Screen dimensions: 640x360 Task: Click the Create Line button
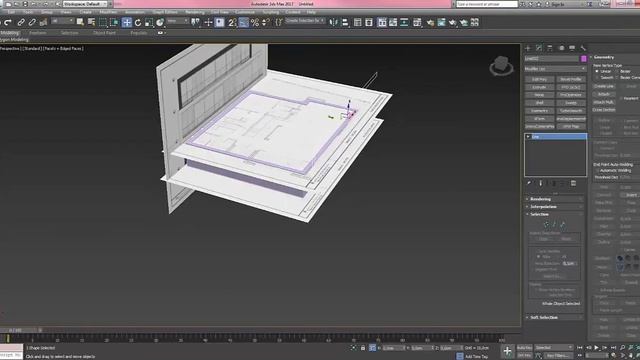click(604, 87)
